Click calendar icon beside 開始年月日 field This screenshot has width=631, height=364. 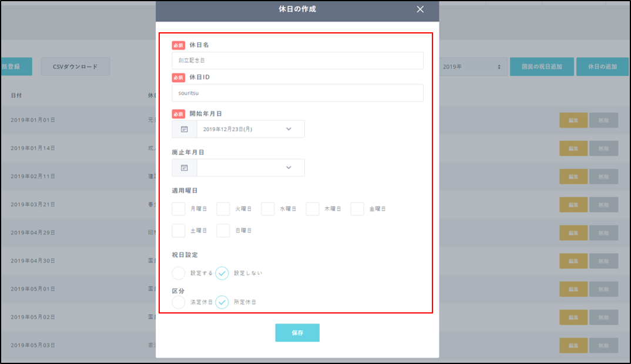(184, 129)
